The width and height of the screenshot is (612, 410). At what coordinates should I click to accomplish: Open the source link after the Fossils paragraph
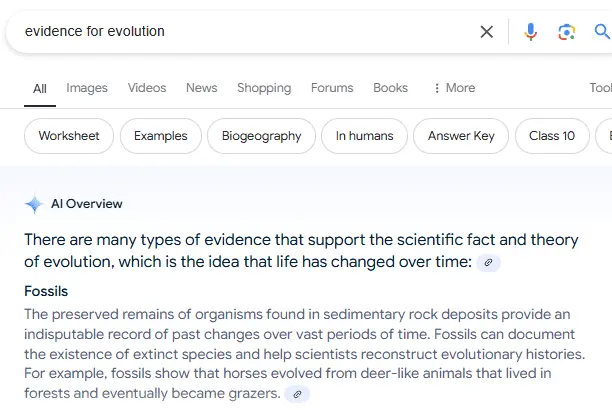297,394
